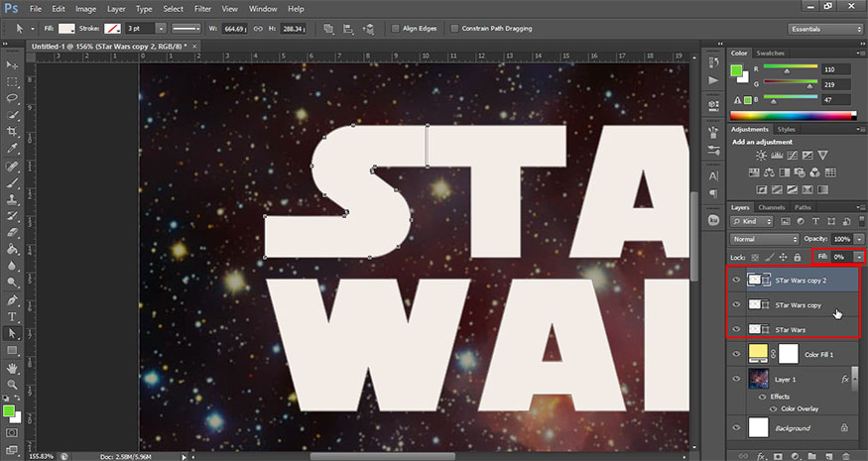Open the Normal blend mode dropdown
This screenshot has height=461, width=868.
(765, 239)
